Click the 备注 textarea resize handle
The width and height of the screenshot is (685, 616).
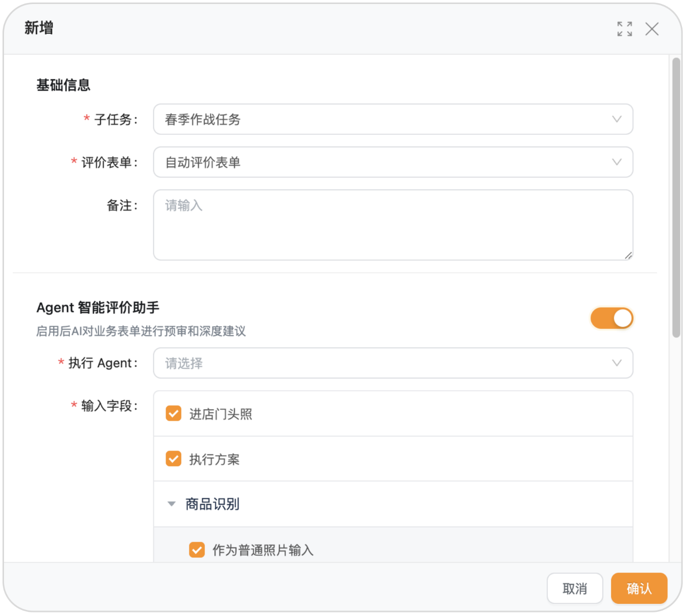628,256
